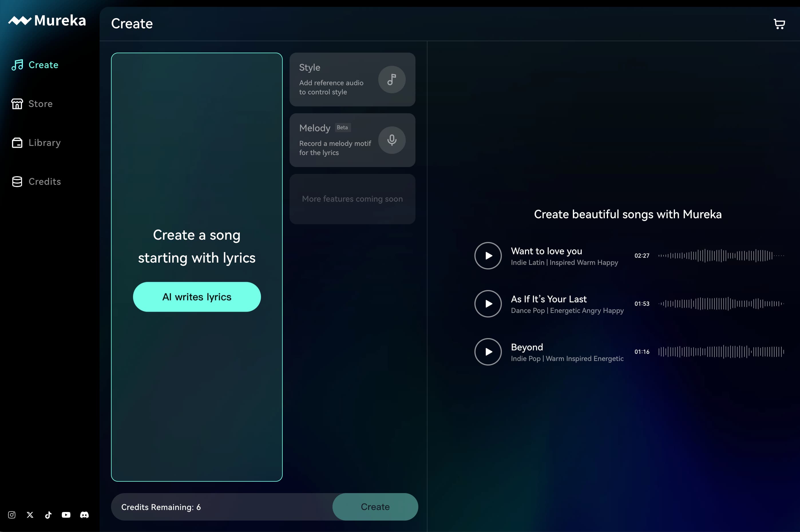800x532 pixels.
Task: Open the Library section
Action: (x=45, y=142)
